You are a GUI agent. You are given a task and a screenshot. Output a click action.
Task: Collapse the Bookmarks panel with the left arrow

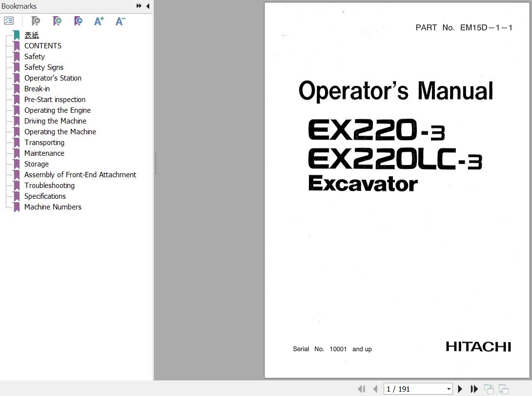pyautogui.click(x=148, y=6)
